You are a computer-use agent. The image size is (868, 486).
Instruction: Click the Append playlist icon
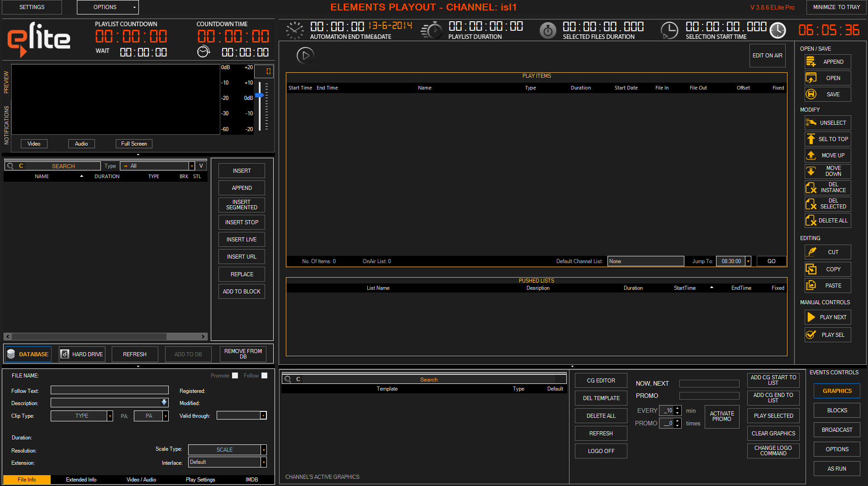coord(811,62)
